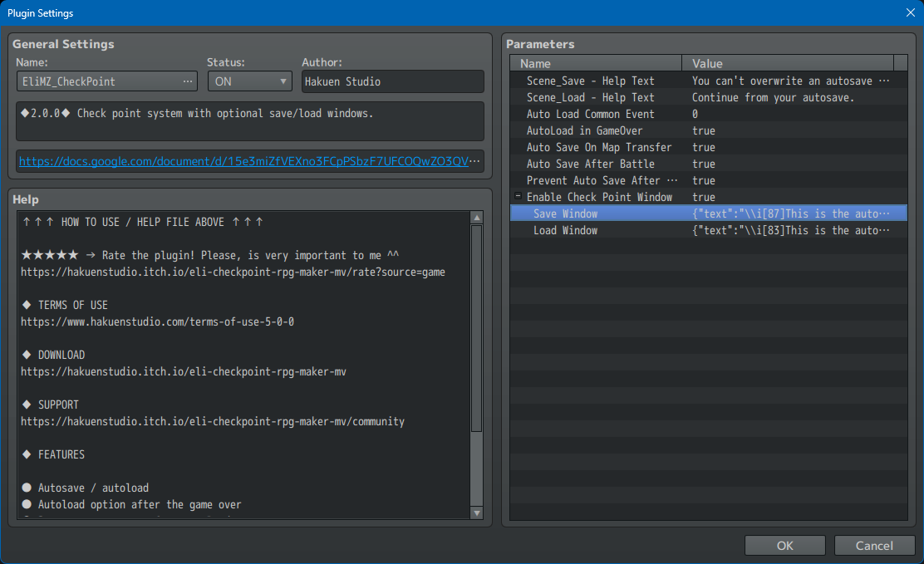Screen dimensions: 924x564
Task: Click AutoLoad in GameOver true value
Action: pos(704,130)
